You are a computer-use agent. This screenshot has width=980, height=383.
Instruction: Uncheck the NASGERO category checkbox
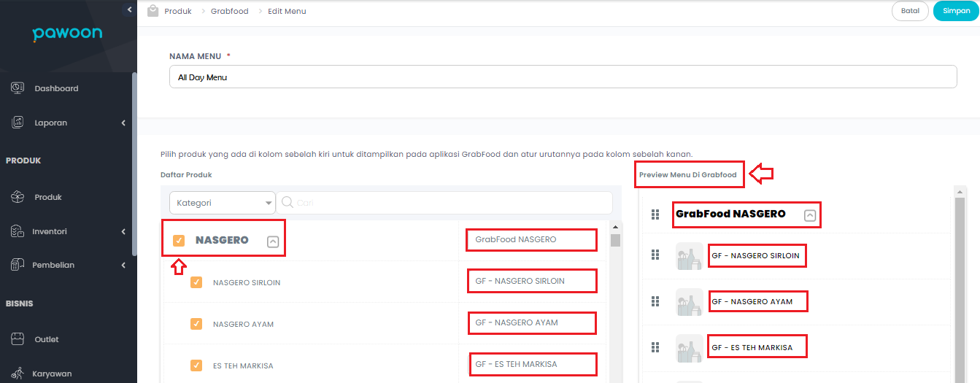[x=179, y=240]
